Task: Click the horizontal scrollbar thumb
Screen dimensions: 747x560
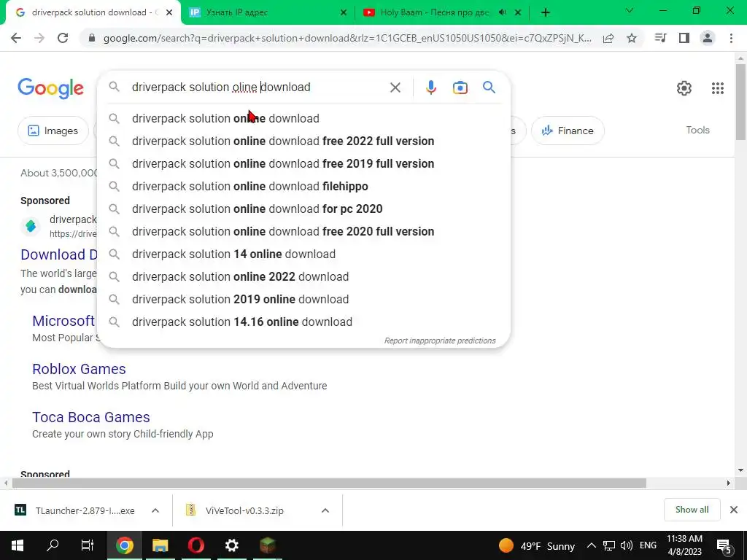Action: pos(329,483)
